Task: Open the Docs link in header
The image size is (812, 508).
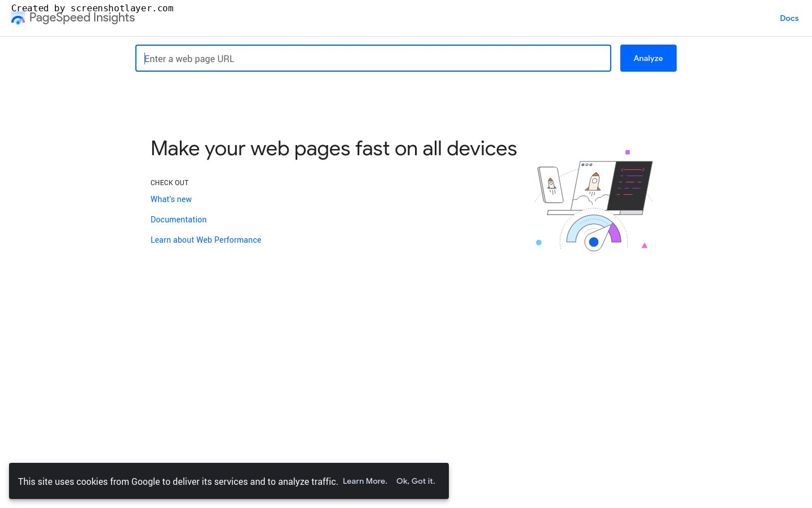Action: point(789,18)
